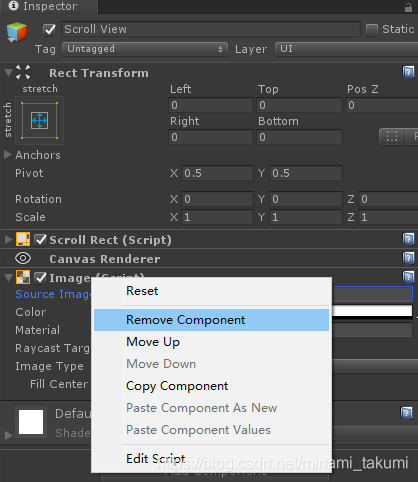Expand the Scroll Rect component foldout
Screen dimensions: 418x482
[8, 239]
